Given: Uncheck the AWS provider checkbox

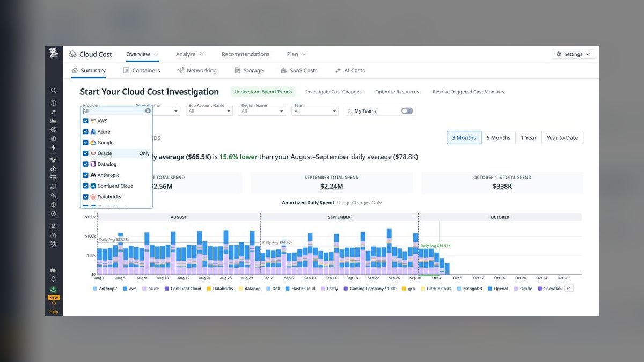Looking at the screenshot, I should click(x=86, y=121).
